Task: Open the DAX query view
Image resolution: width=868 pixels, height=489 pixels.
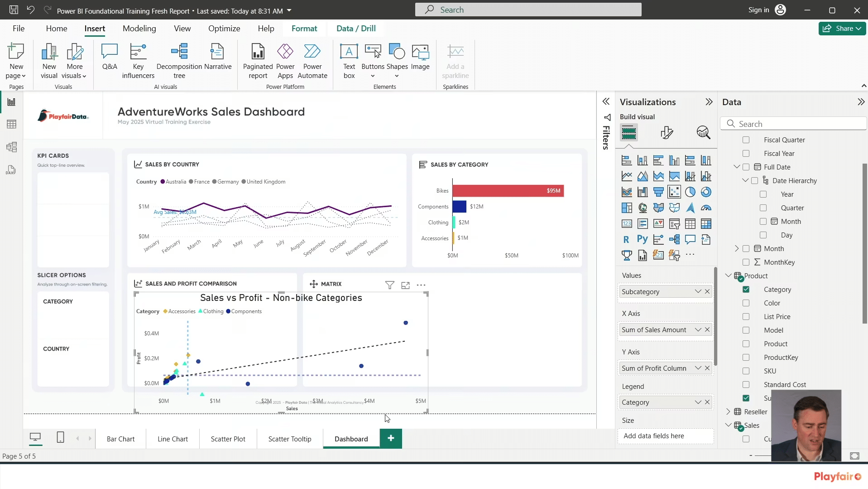Action: pos(11,169)
